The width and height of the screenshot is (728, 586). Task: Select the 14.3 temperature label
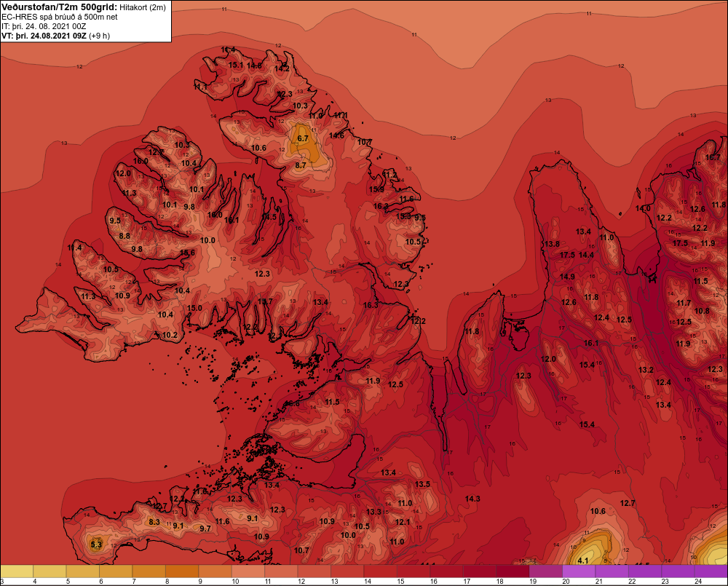point(472,499)
